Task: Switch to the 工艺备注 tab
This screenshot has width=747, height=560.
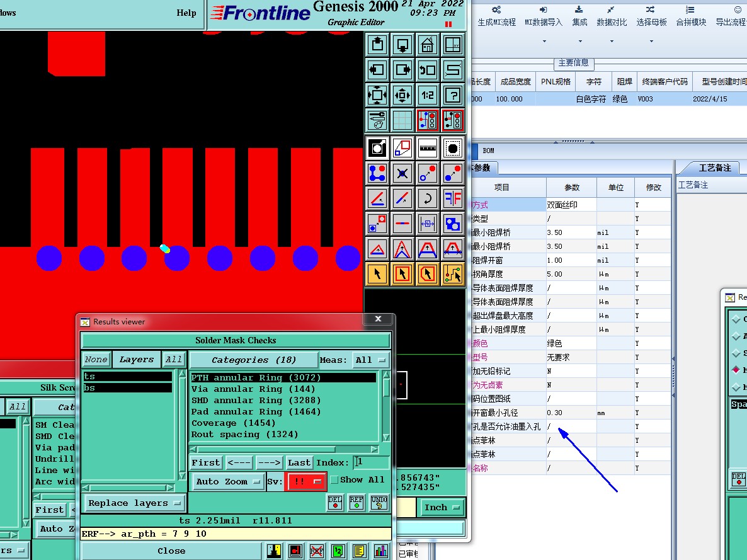Action: coord(714,168)
